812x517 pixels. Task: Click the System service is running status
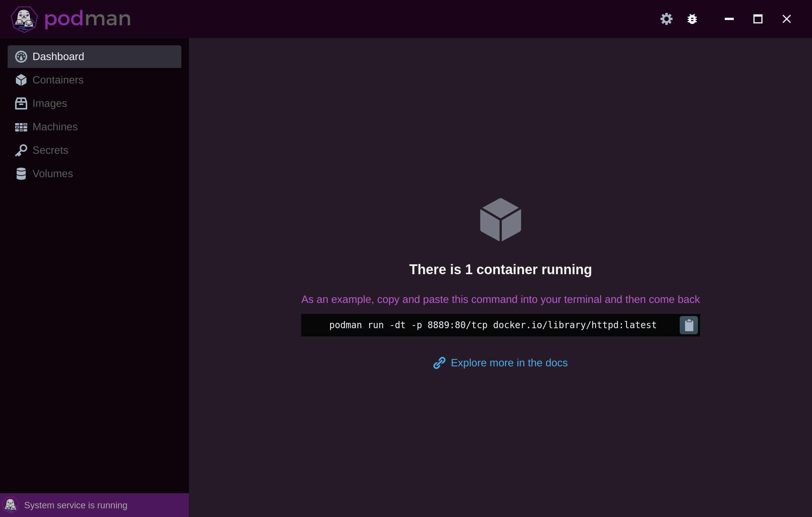pos(76,505)
